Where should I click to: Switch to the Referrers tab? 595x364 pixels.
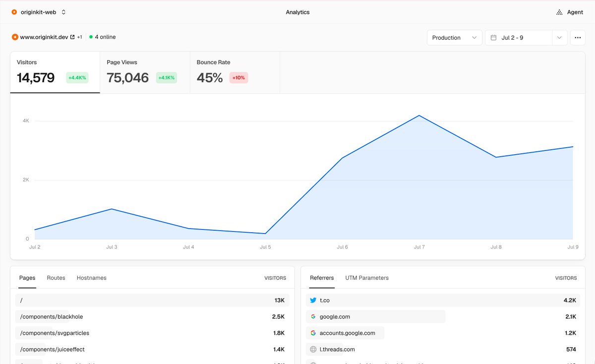click(322, 278)
